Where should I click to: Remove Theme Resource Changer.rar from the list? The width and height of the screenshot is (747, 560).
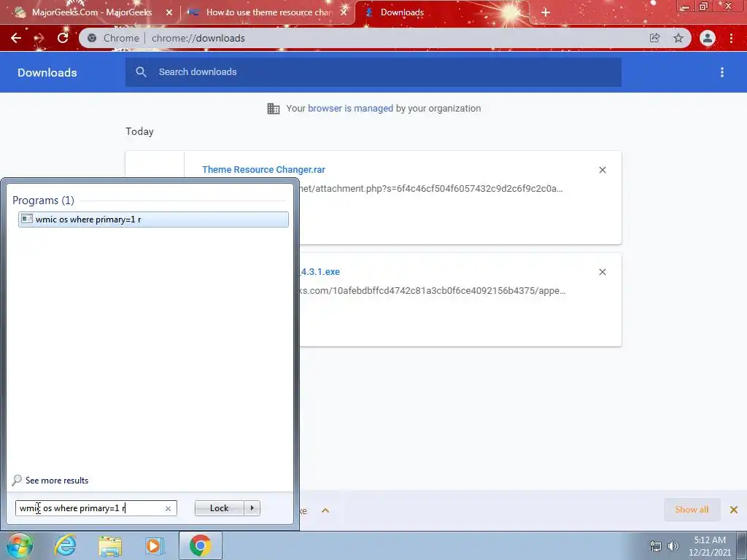602,170
